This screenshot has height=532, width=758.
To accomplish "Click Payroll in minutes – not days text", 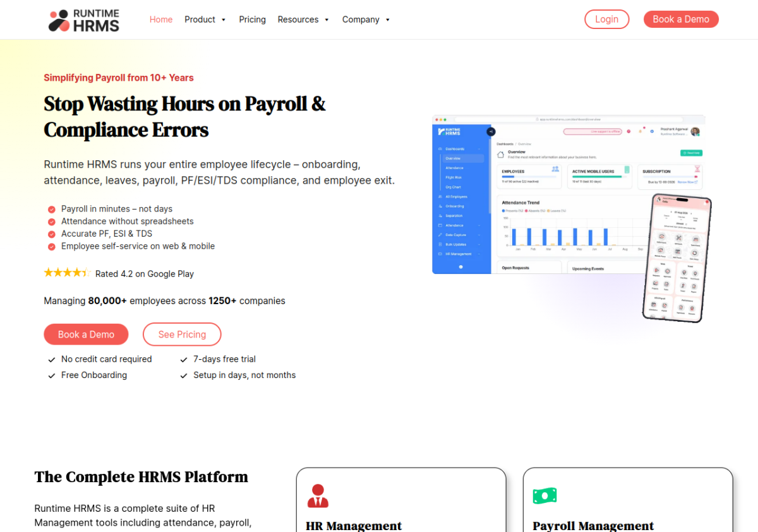I will click(x=117, y=209).
